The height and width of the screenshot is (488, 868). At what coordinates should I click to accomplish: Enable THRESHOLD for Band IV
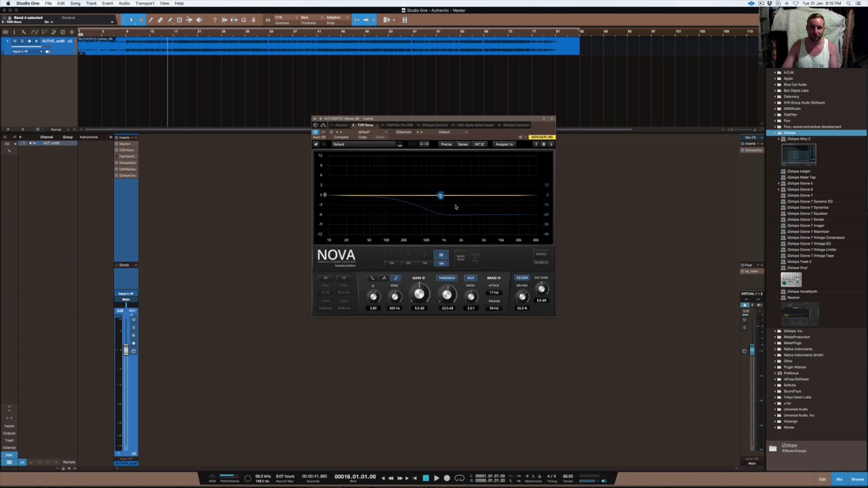(447, 278)
